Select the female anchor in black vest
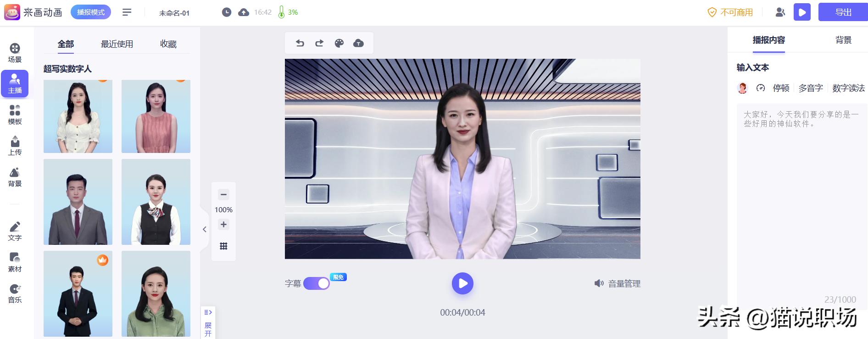Screen dimensions: 868x339 click(156, 202)
